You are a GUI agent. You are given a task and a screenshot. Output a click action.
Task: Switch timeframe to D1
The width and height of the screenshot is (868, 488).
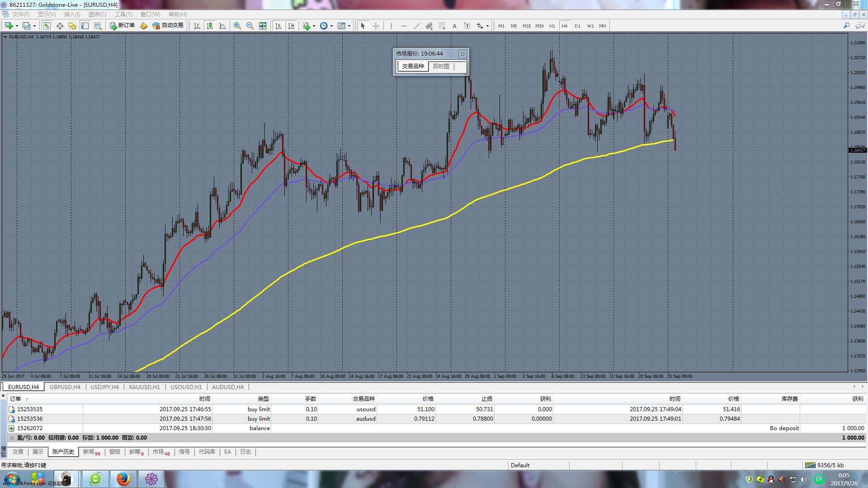(x=577, y=26)
